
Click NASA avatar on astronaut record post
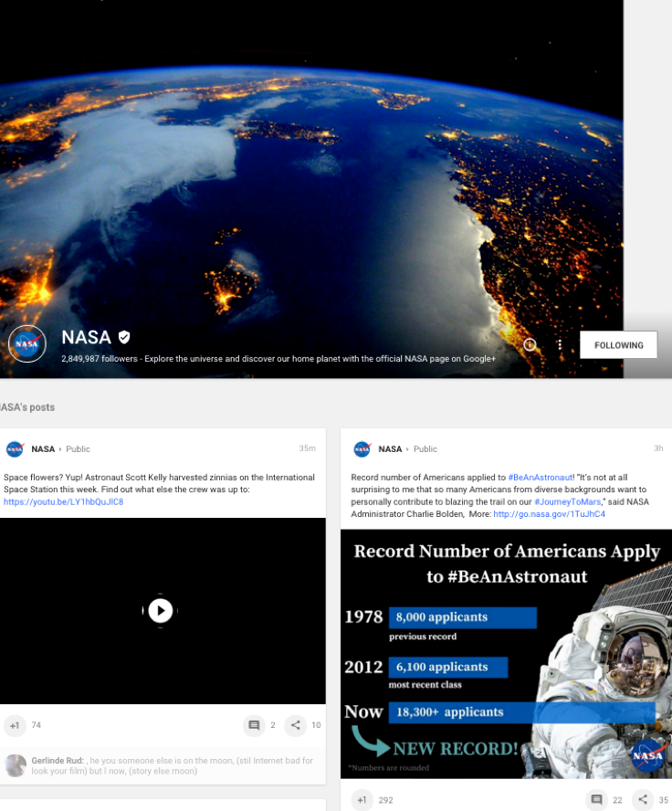coord(362,449)
